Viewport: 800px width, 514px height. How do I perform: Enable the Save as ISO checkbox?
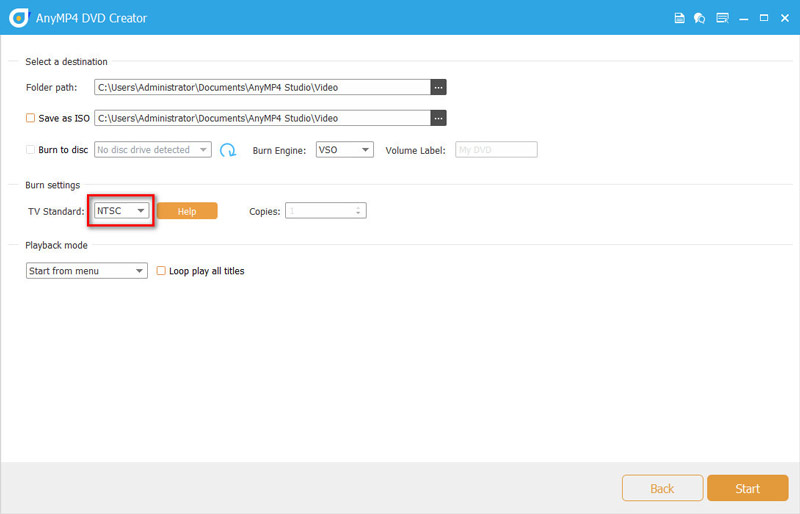click(x=31, y=118)
